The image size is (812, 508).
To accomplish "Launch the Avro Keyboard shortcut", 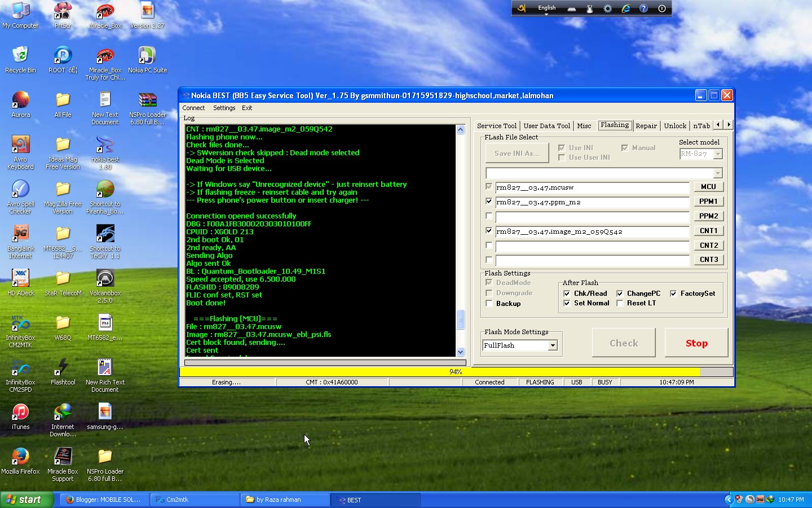I will pos(20,152).
